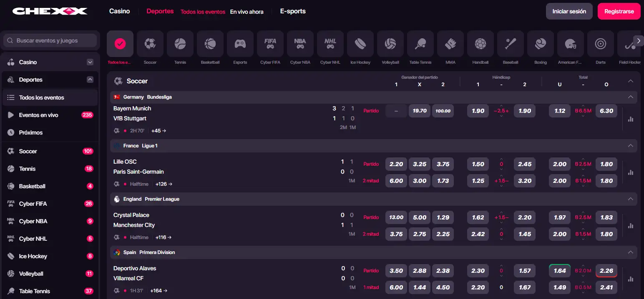Viewport: 644px width, 299px height.
Task: Open statistics icon for Bayern Munich match
Action: click(630, 119)
